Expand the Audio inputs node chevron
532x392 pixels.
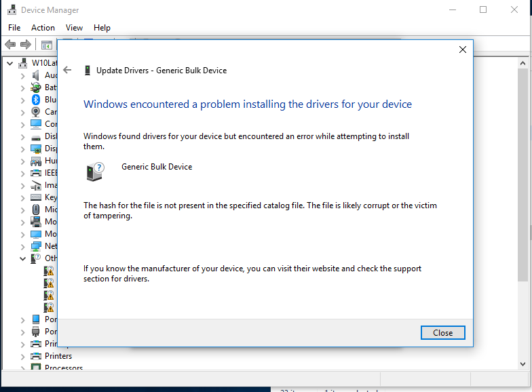click(23, 76)
